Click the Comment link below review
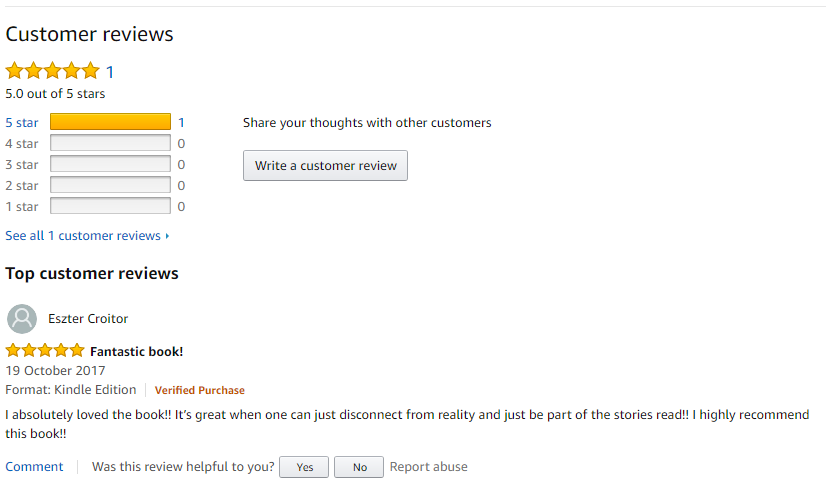Image resolution: width=826 pixels, height=493 pixels. click(x=34, y=467)
